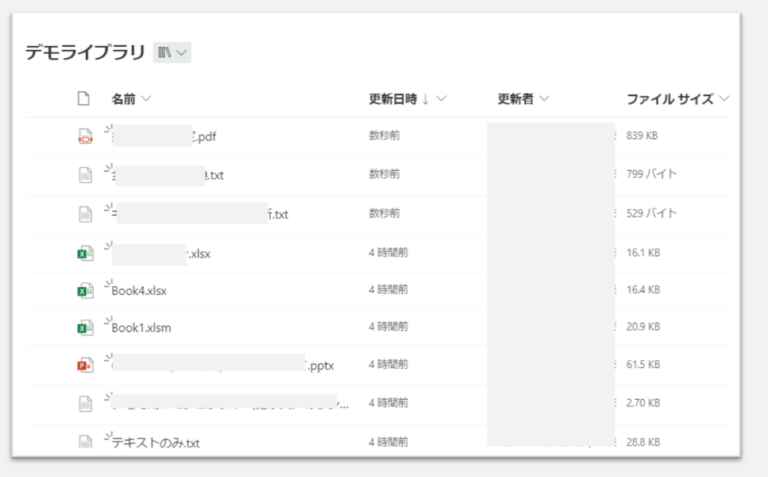Click the PowerPoint icon of the .pptx file

[x=85, y=365]
